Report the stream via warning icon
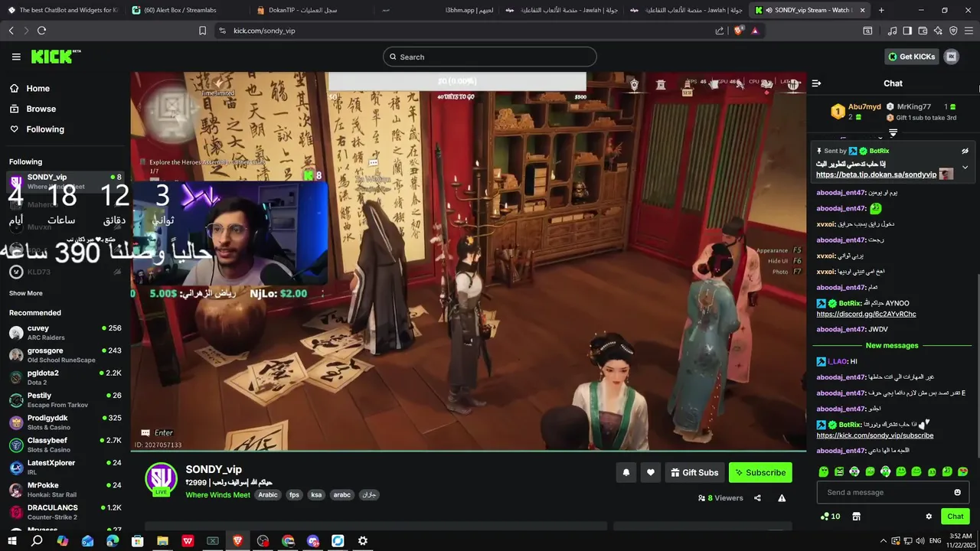 [782, 498]
